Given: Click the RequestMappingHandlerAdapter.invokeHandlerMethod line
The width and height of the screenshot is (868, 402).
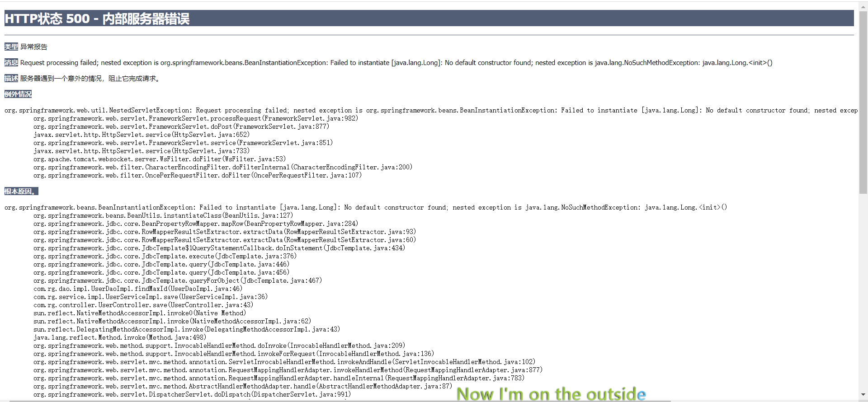Looking at the screenshot, I should [x=288, y=370].
